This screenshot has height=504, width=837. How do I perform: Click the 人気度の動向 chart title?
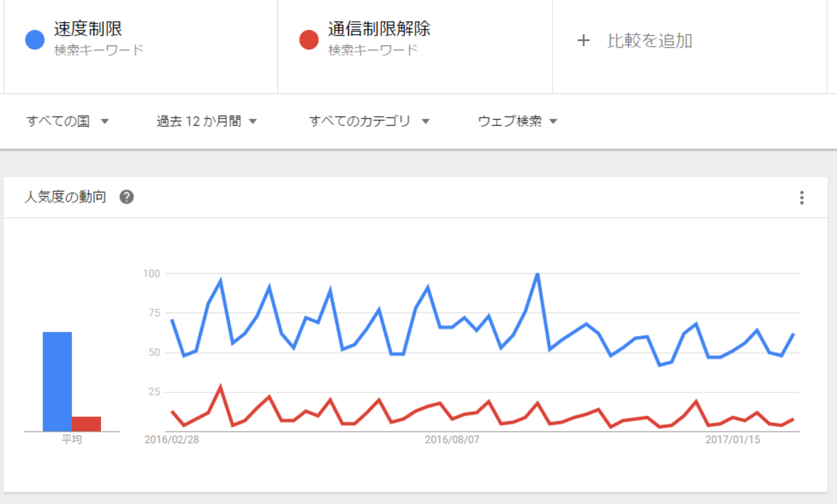tap(65, 197)
